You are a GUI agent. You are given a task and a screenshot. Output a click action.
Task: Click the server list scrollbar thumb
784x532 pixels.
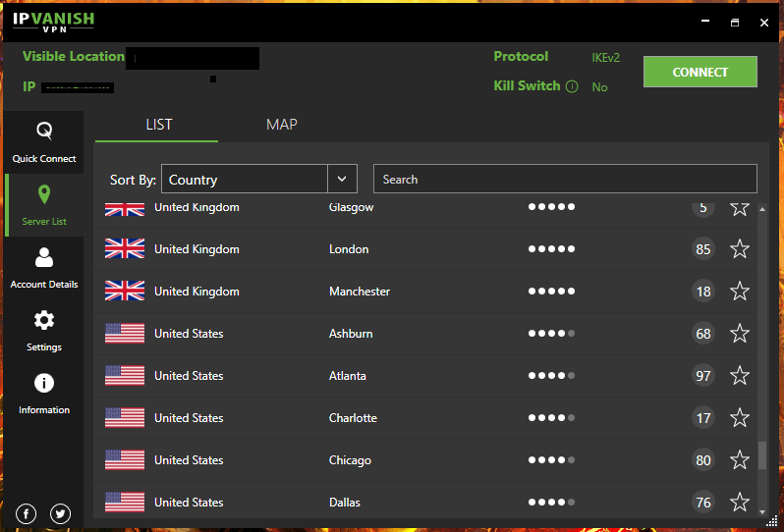762,455
